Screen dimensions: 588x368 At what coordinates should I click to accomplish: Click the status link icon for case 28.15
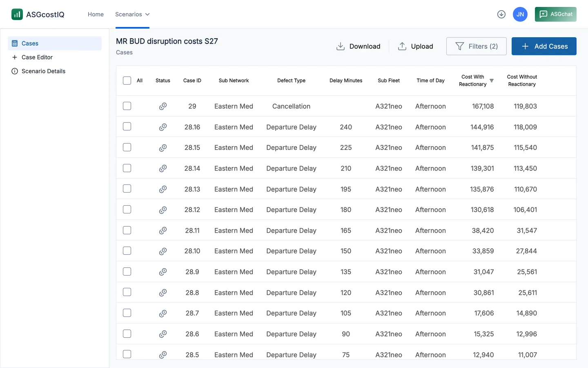click(163, 148)
